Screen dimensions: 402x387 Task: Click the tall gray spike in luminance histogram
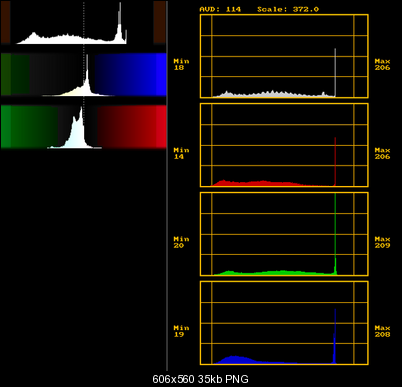pyautogui.click(x=335, y=73)
